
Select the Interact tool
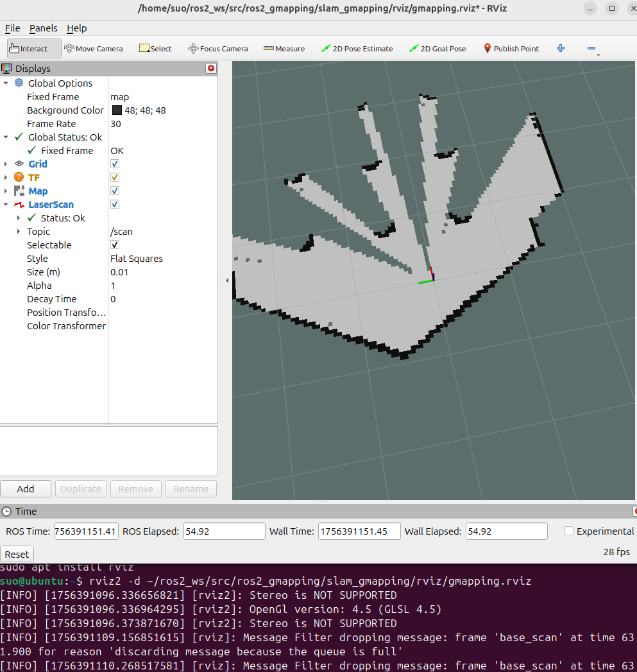pyautogui.click(x=34, y=48)
